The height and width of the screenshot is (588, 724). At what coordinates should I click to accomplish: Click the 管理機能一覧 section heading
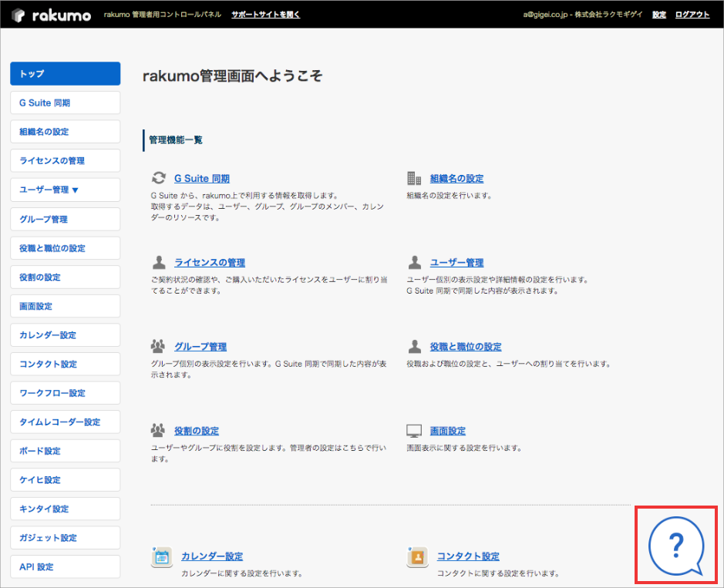pyautogui.click(x=176, y=139)
